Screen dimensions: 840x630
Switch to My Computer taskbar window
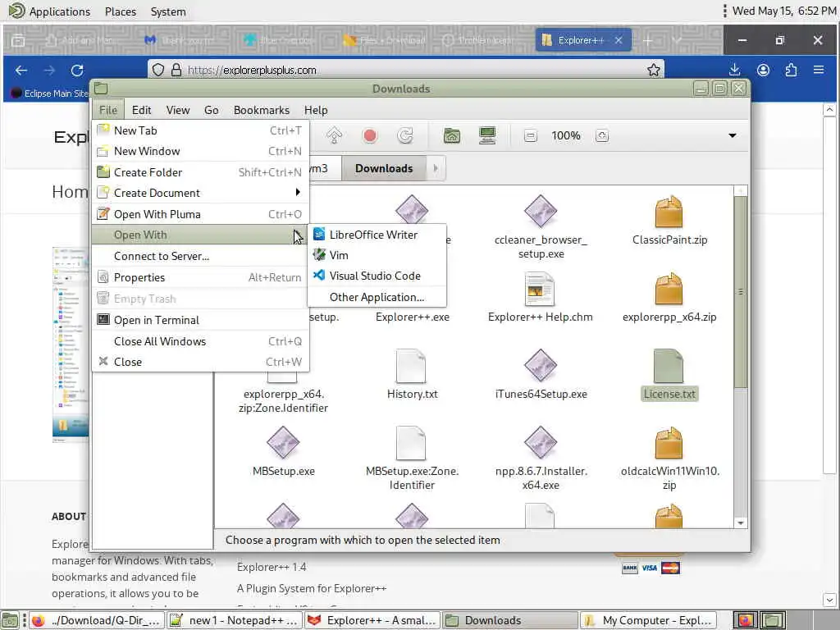649,620
